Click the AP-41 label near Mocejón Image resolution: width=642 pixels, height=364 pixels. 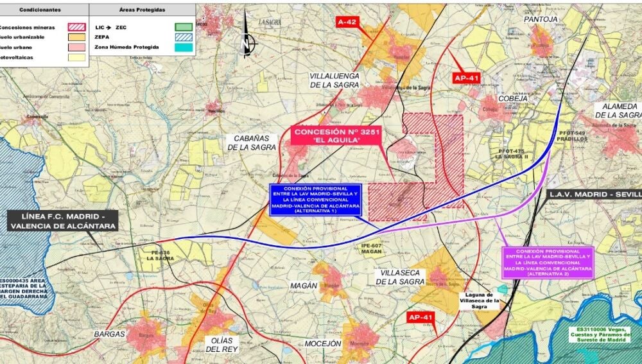pyautogui.click(x=421, y=317)
